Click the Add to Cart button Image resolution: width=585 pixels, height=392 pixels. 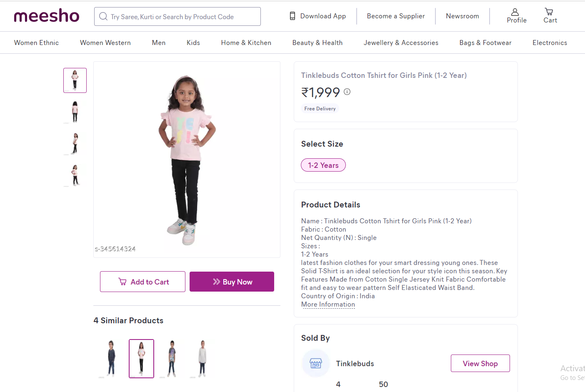pos(142,282)
